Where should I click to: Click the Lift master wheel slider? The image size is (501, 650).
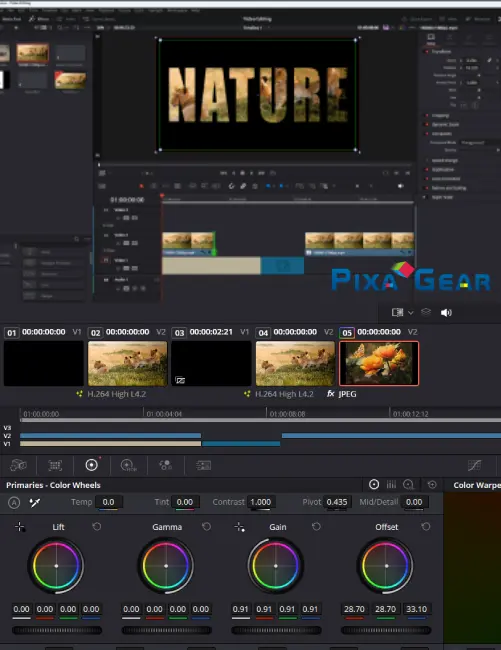click(x=57, y=630)
